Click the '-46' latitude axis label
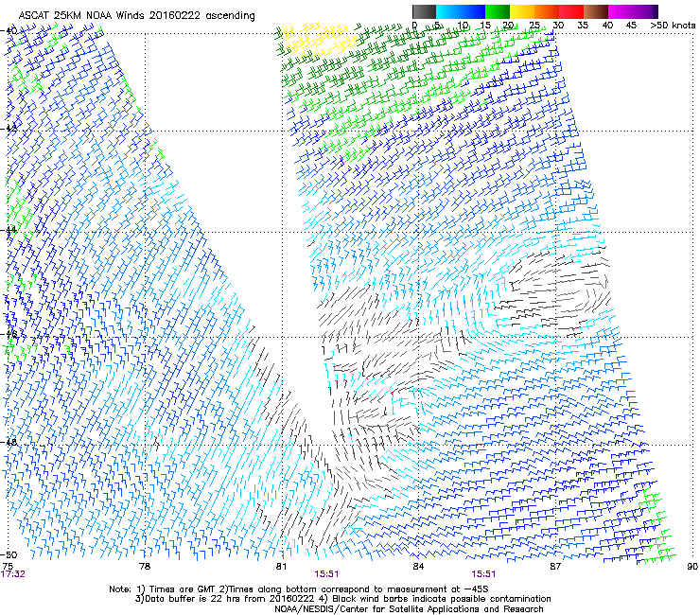 point(9,335)
